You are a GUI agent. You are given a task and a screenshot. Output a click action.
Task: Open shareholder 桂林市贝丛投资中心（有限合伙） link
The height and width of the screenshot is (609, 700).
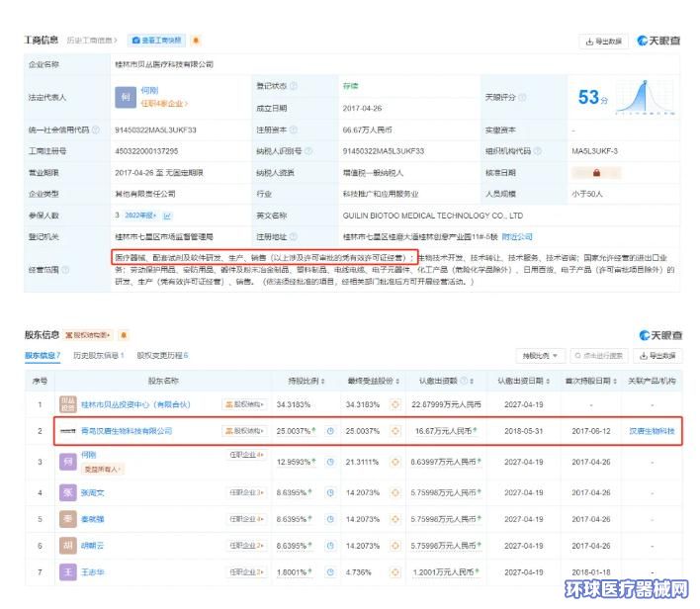tap(135, 404)
